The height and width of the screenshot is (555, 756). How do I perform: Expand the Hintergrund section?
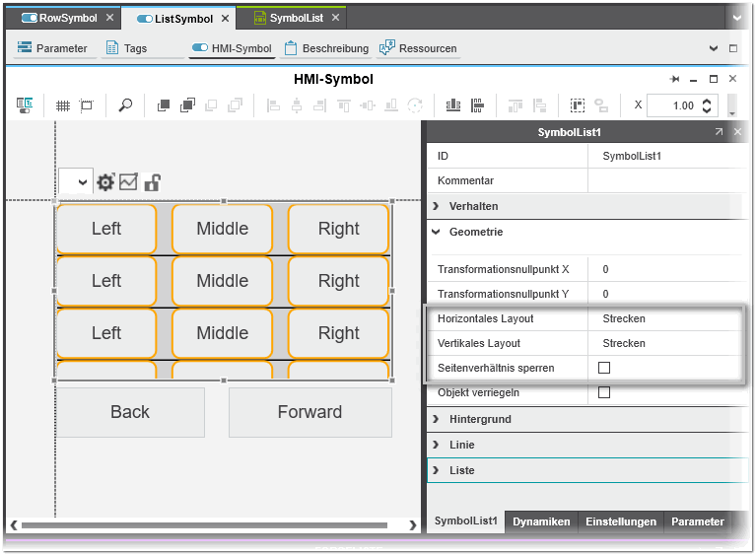pyautogui.click(x=479, y=419)
